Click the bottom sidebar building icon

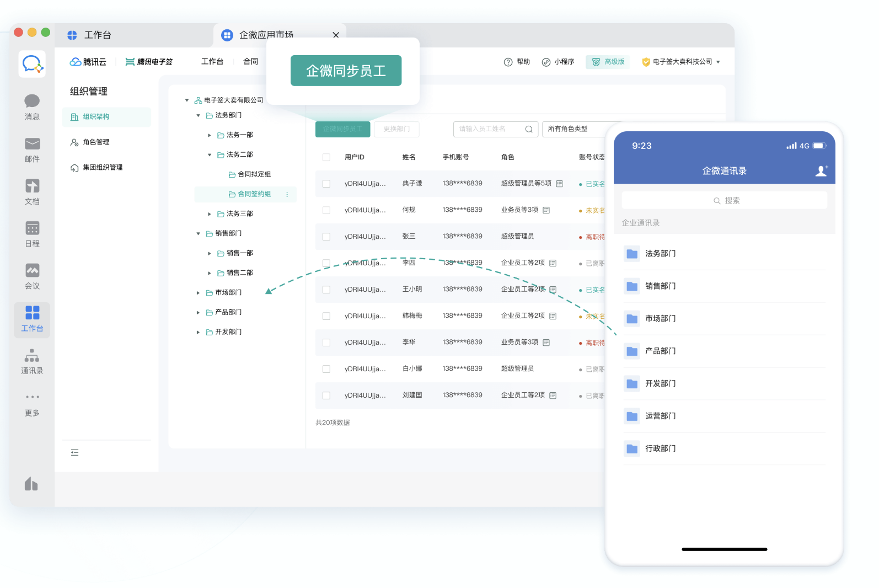[31, 484]
